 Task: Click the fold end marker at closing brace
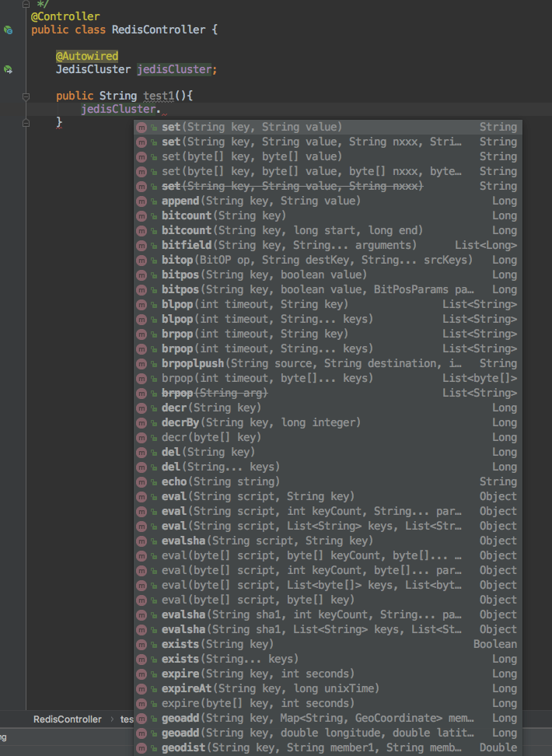[26, 123]
